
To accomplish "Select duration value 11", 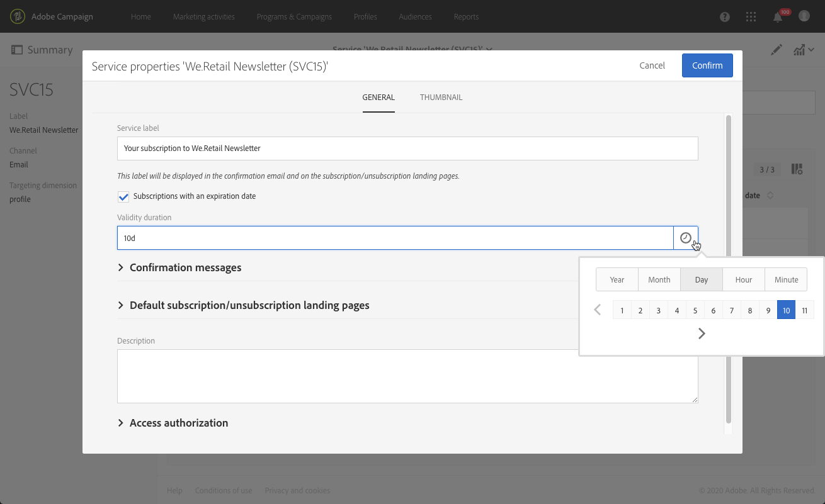I will pyautogui.click(x=805, y=310).
